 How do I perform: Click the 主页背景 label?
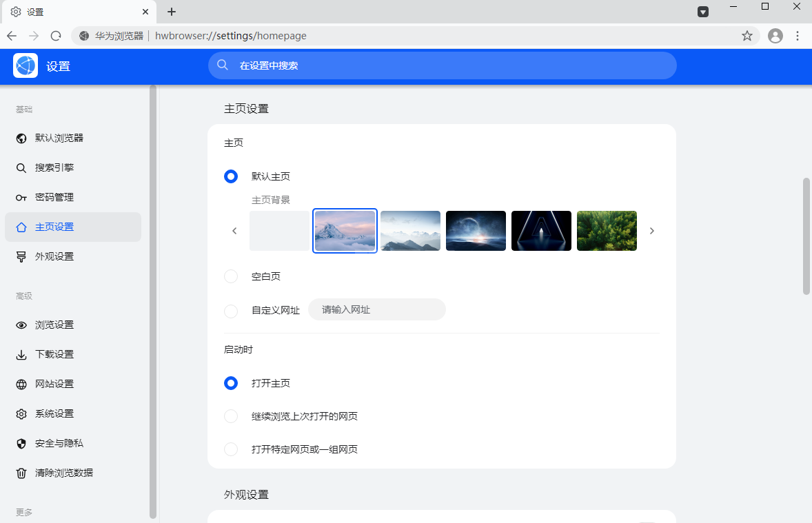(271, 200)
